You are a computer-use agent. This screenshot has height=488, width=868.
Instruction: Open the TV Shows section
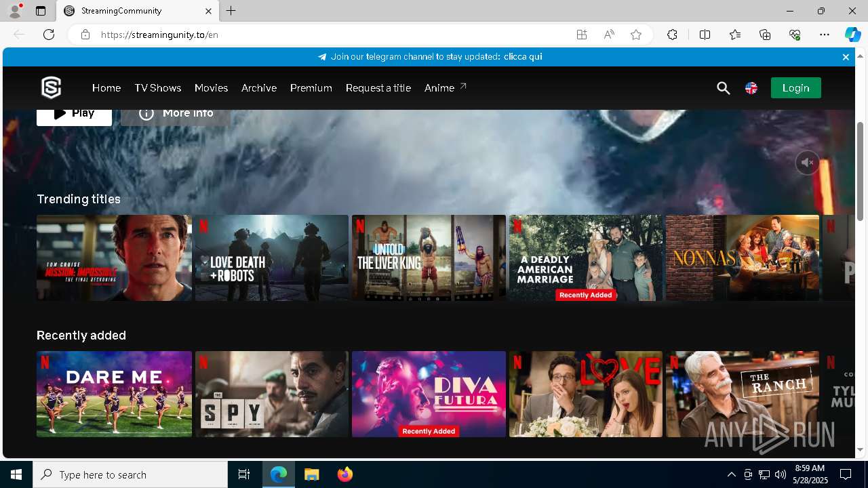[157, 88]
